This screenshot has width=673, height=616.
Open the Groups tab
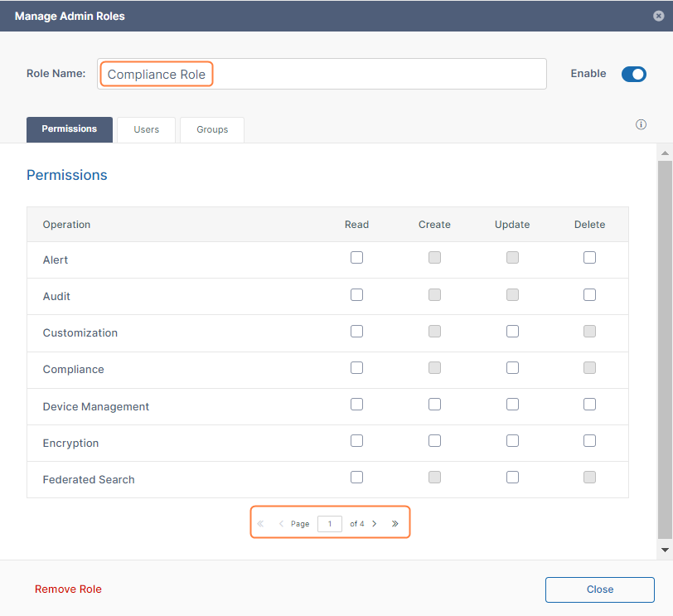[x=212, y=129]
